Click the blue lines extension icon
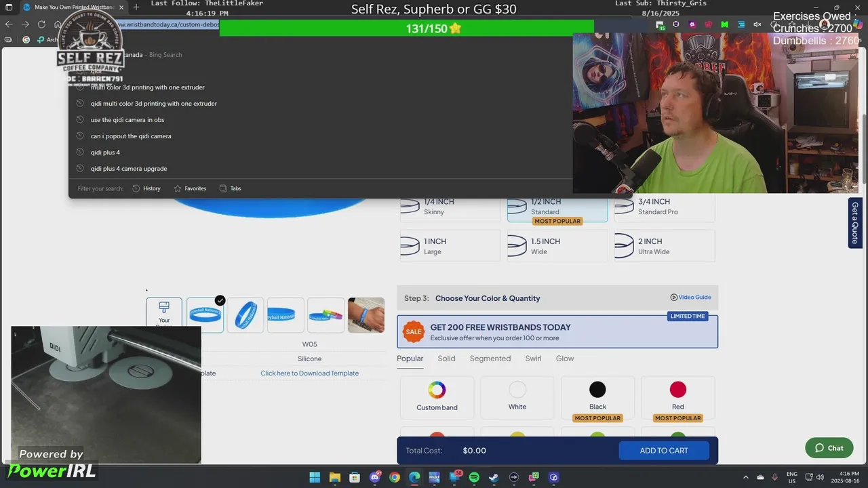Viewport: 868px width, 488px height. [x=741, y=24]
